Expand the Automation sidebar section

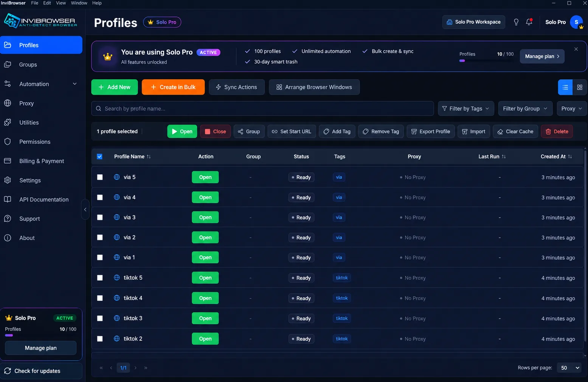click(41, 84)
